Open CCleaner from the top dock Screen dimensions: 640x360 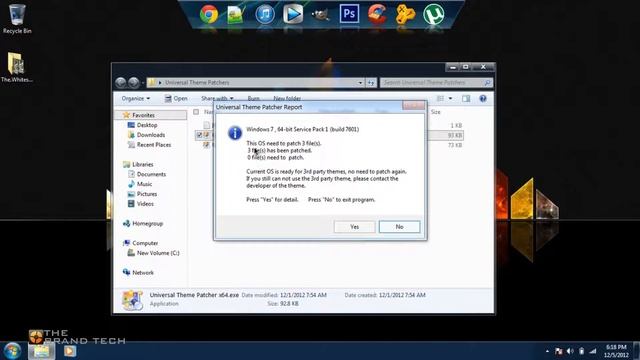(x=377, y=14)
